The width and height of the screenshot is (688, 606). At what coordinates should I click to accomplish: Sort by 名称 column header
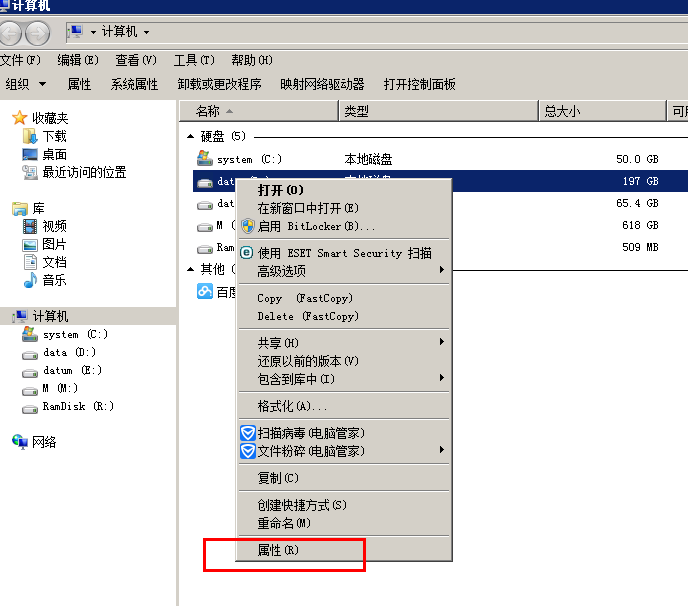[208, 111]
